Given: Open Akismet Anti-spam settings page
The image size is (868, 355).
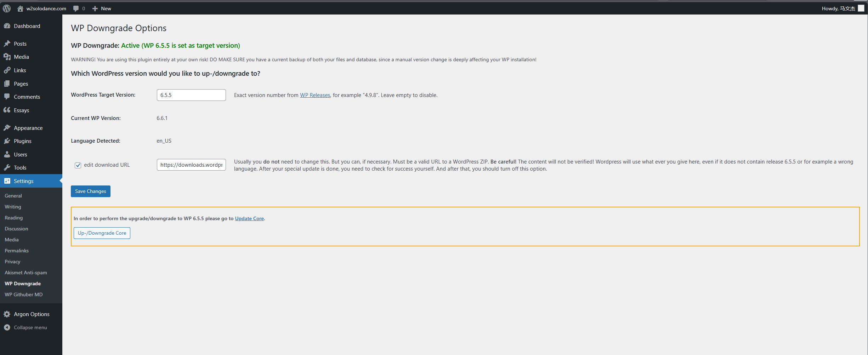Looking at the screenshot, I should [25, 273].
